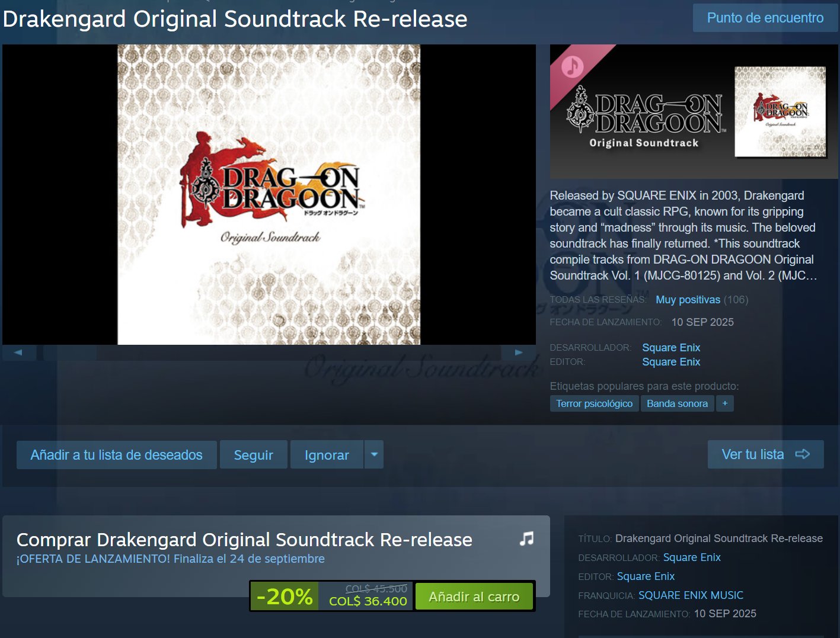Click the Ignorar button
840x638 pixels.
327,454
